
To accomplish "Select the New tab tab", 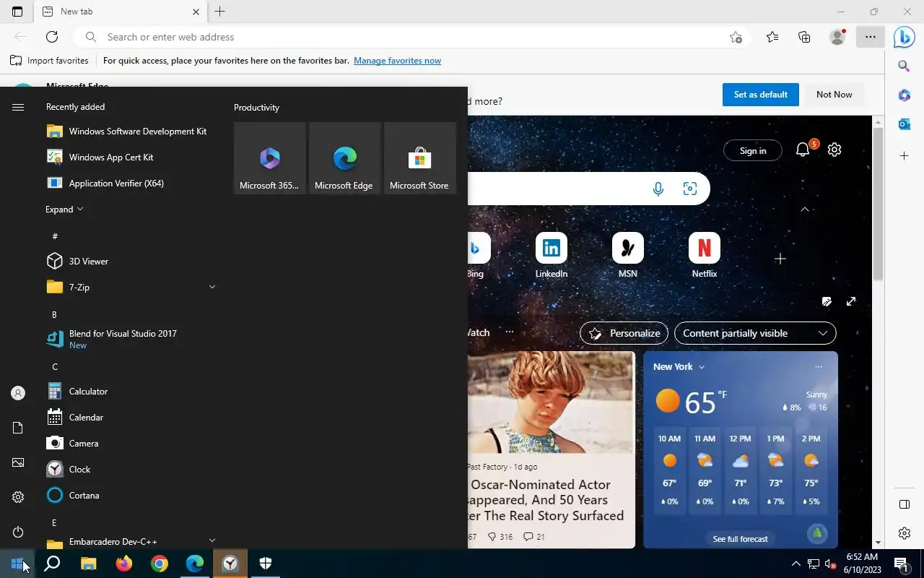I will tap(121, 12).
